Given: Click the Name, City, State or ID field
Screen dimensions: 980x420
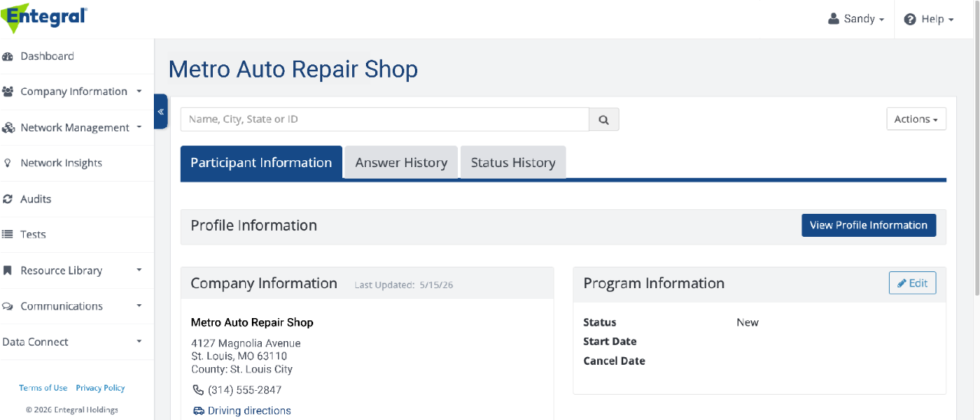Looking at the screenshot, I should tap(384, 120).
